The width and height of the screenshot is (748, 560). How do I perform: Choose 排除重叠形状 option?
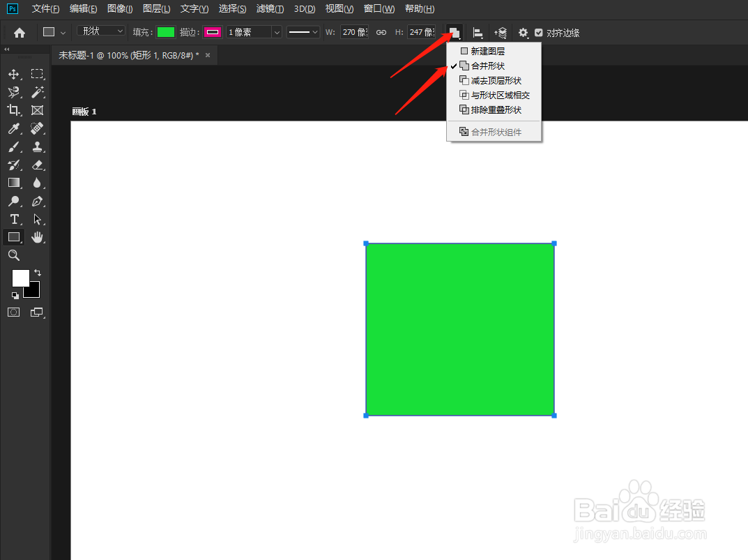click(x=494, y=109)
